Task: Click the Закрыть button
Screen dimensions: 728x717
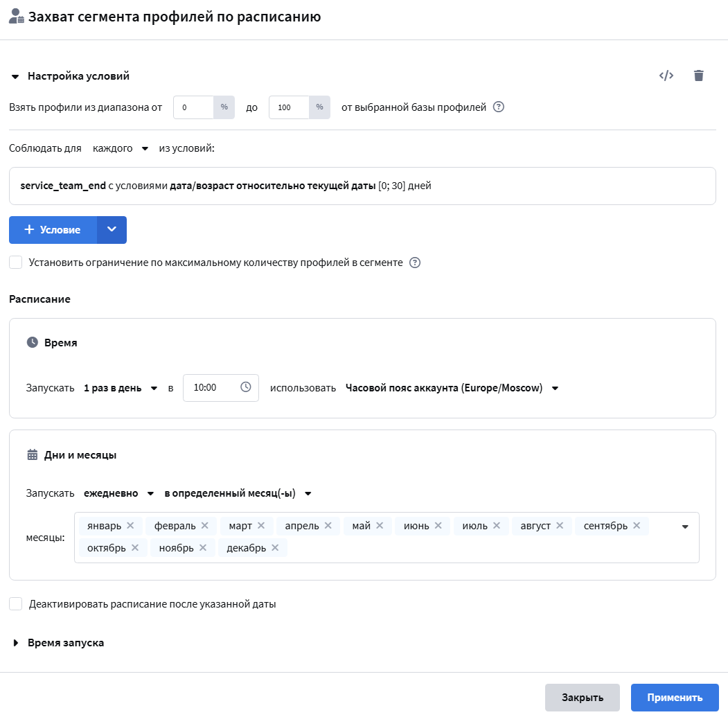Action: [583, 698]
